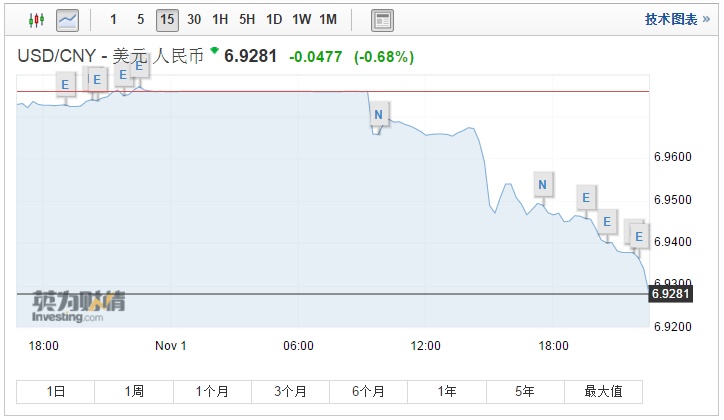Open the 技术图表 technical chart link
The width and height of the screenshot is (724, 420).
[x=670, y=19]
